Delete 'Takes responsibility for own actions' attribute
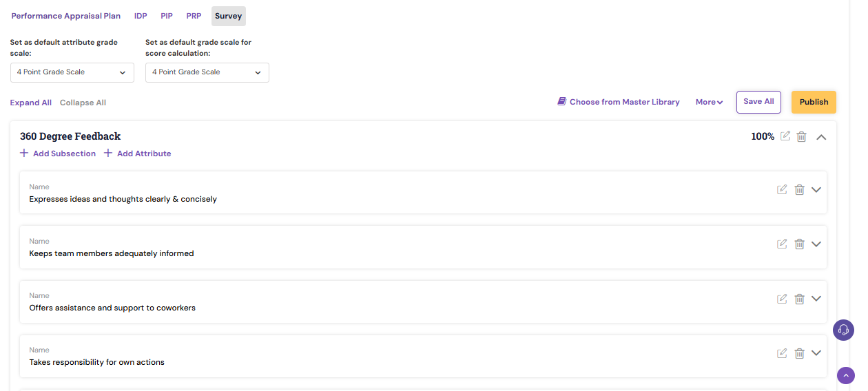The width and height of the screenshot is (868, 391). [800, 353]
